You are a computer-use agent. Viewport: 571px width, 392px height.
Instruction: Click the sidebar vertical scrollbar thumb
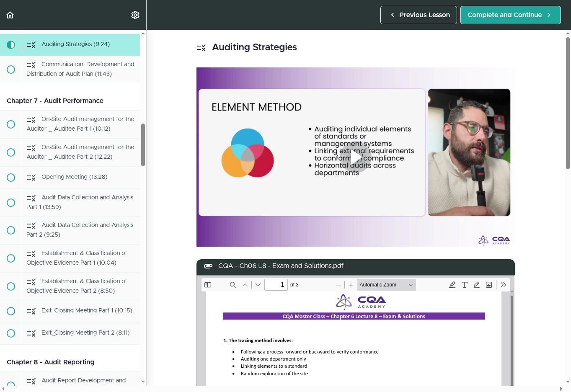pyautogui.click(x=143, y=145)
